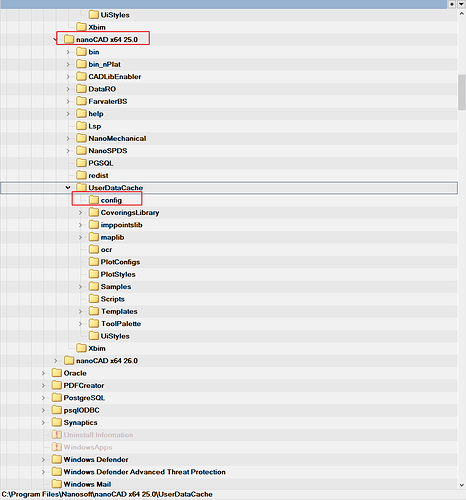Select the nanoCAD x64 25.0 folder

coord(107,39)
